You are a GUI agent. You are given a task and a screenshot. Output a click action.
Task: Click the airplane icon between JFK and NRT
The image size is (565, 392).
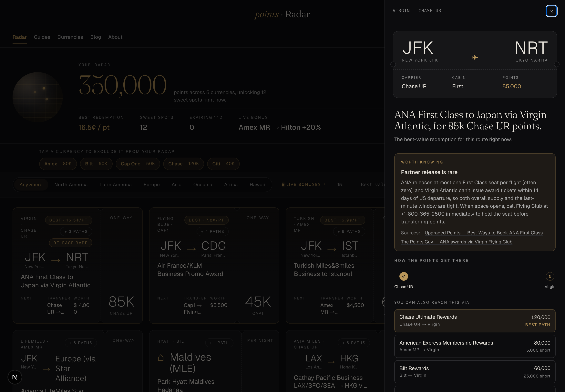pyautogui.click(x=475, y=57)
